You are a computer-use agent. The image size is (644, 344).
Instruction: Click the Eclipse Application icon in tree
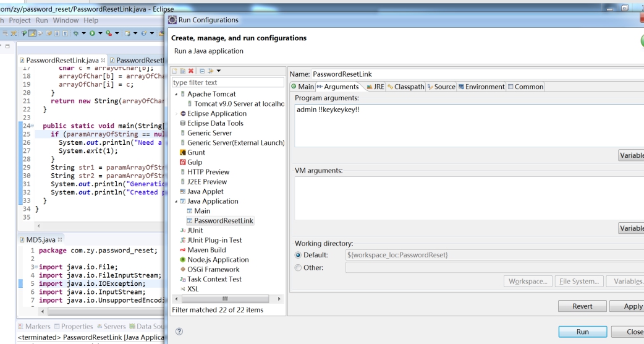[x=183, y=113]
